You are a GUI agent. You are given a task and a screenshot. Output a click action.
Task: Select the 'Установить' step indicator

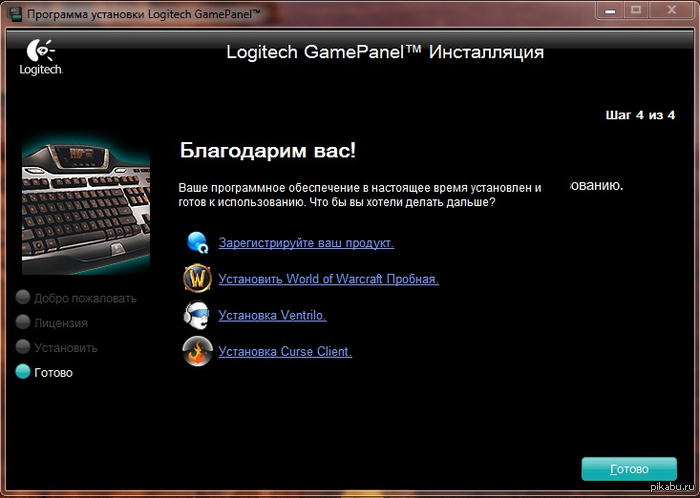coord(23,347)
